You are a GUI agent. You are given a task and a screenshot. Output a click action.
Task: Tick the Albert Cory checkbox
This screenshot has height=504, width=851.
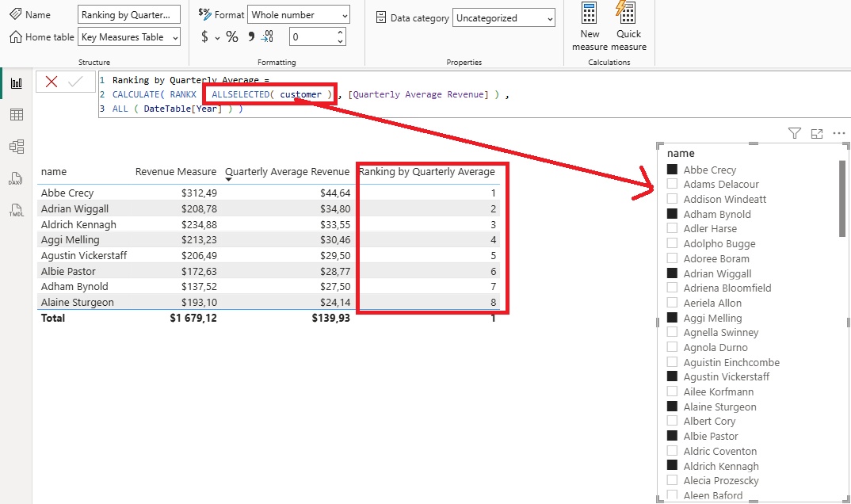coord(673,421)
